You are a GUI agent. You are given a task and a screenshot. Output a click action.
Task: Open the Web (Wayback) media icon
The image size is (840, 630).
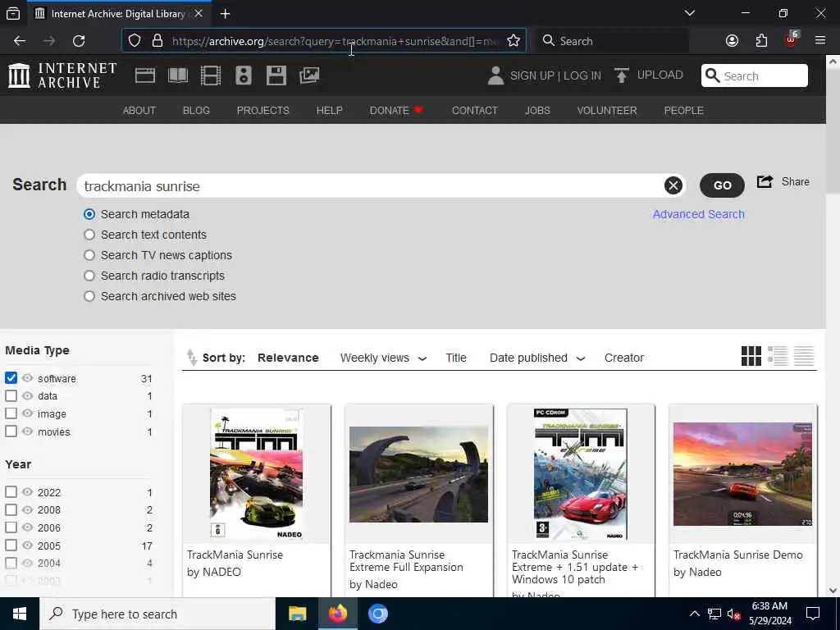(x=145, y=75)
